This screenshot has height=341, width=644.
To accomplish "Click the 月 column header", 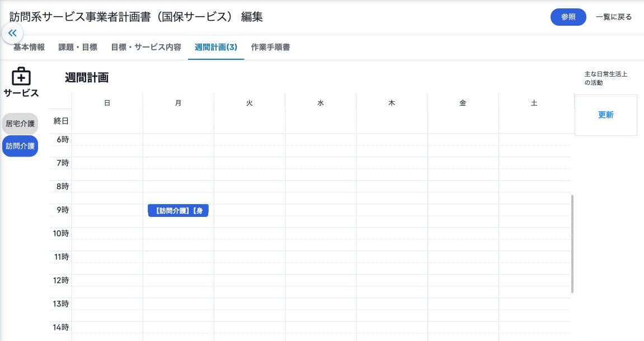I will pyautogui.click(x=178, y=103).
